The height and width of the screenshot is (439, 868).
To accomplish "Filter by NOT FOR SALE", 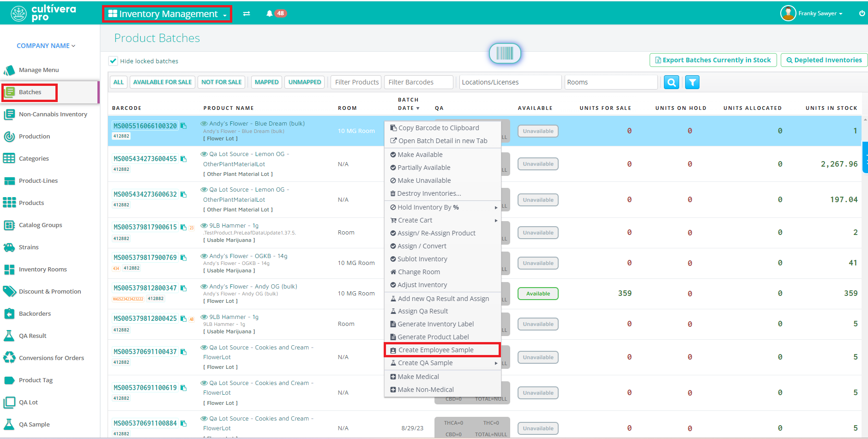I will [222, 82].
